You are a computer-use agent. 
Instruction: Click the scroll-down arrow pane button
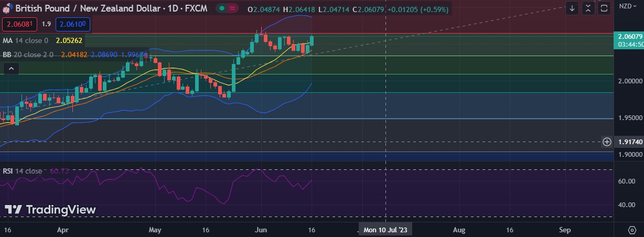tap(572, 8)
